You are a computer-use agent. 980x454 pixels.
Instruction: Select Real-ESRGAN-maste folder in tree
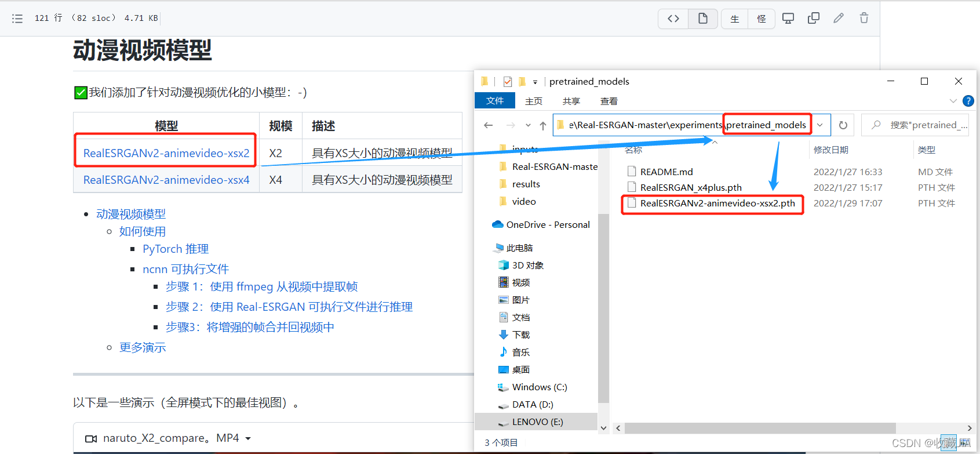tap(555, 167)
